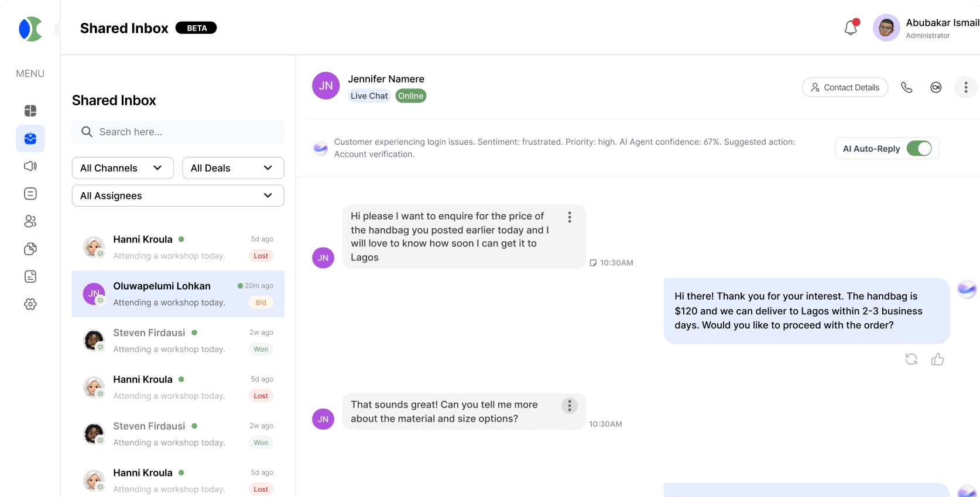980x497 pixels.
Task: Click the Live Chat tag
Action: pyautogui.click(x=369, y=96)
